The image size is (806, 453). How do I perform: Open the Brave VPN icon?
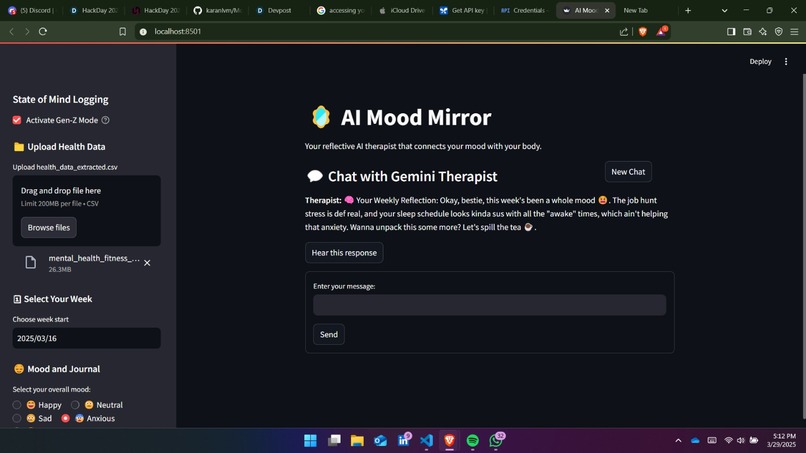(x=779, y=31)
